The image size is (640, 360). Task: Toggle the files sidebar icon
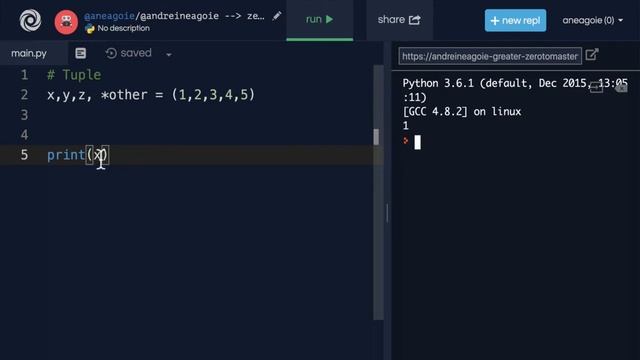pos(80,53)
